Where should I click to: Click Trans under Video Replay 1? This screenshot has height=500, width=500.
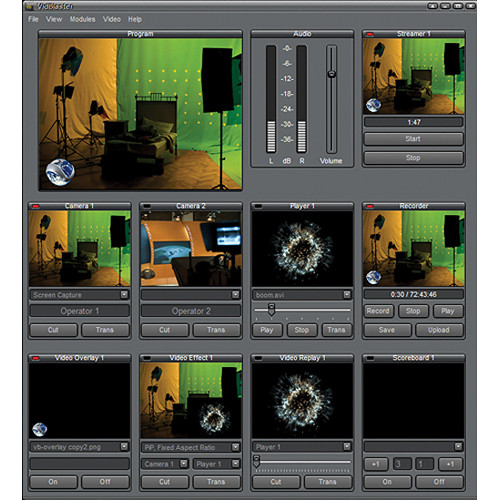[x=328, y=482]
